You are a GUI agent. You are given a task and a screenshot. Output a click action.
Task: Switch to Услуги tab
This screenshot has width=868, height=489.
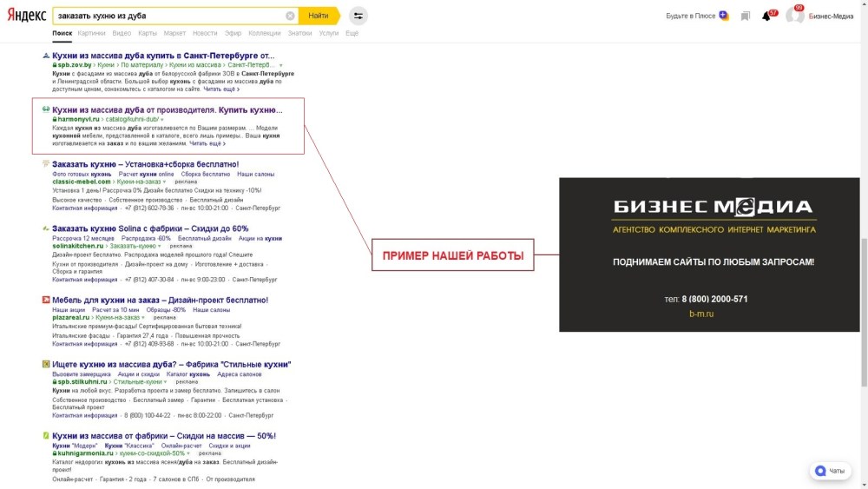[x=329, y=33]
